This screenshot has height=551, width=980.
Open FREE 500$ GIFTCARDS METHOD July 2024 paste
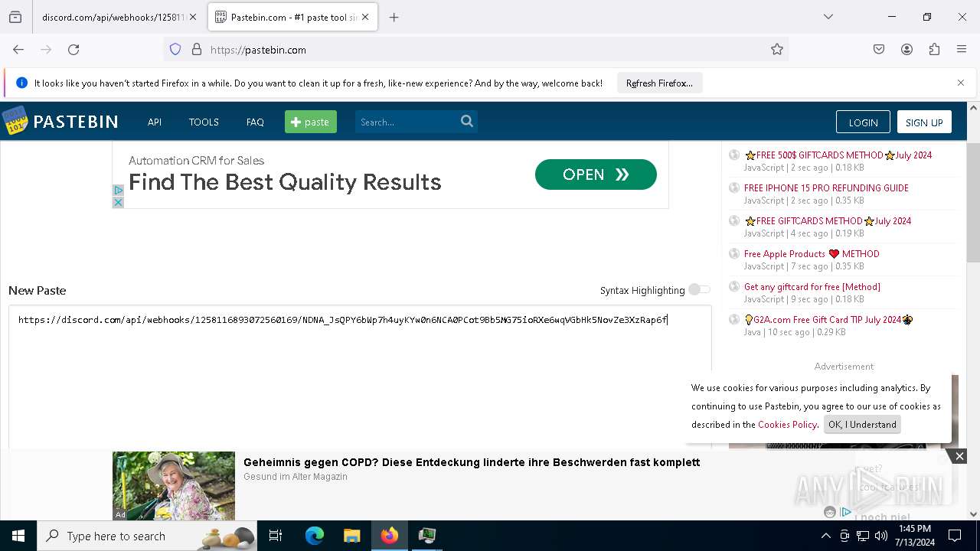(838, 155)
